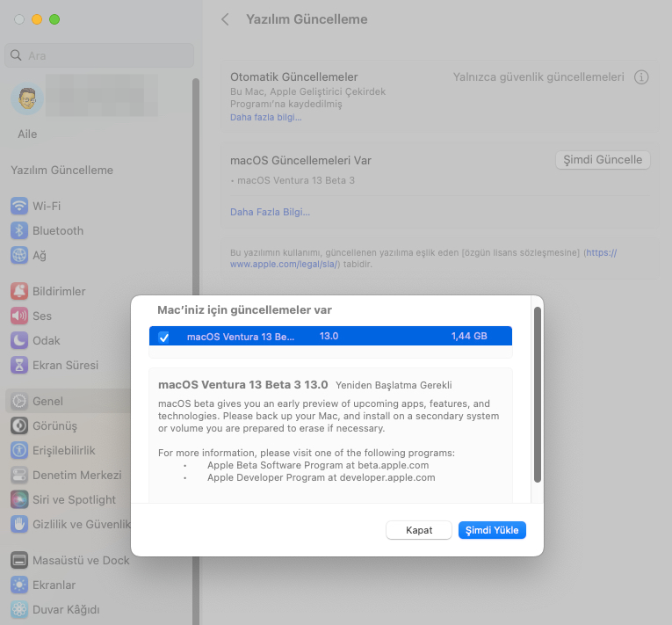Open Daha fazla bilgi link under Otomatik Güncellemeler
The height and width of the screenshot is (625, 672).
(x=265, y=117)
